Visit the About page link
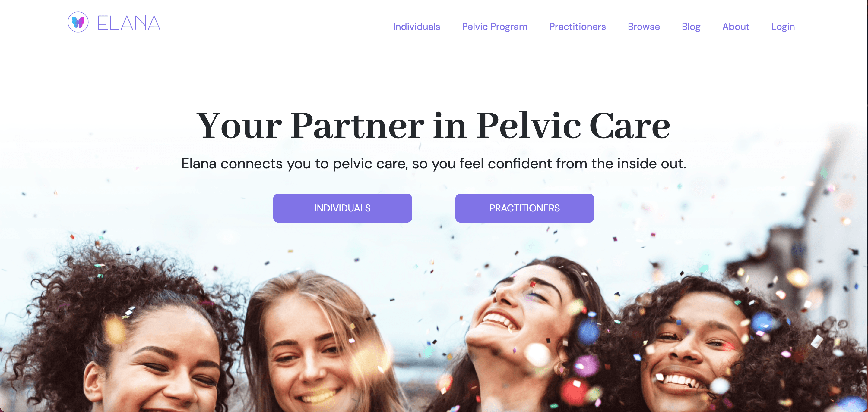Image resolution: width=868 pixels, height=412 pixels. pos(736,26)
